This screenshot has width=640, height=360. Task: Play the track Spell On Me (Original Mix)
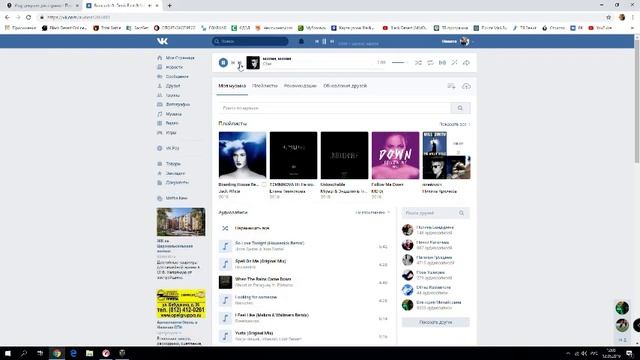(x=303, y=264)
